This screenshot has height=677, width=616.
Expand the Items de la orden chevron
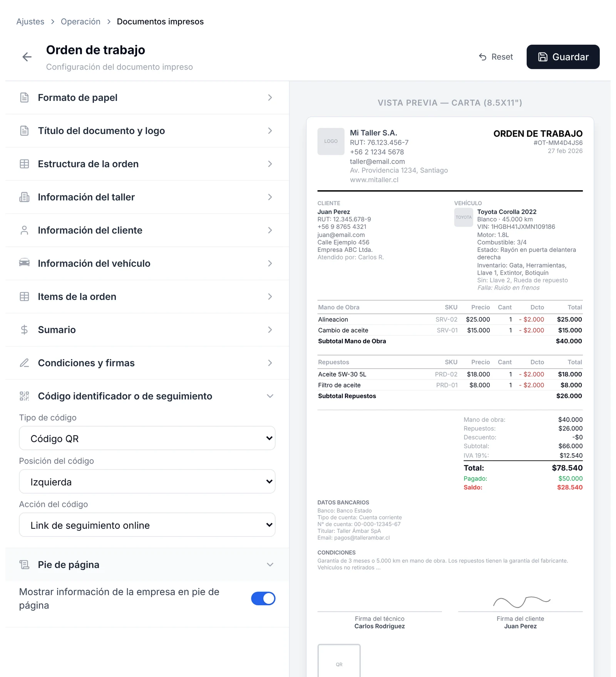(x=270, y=297)
